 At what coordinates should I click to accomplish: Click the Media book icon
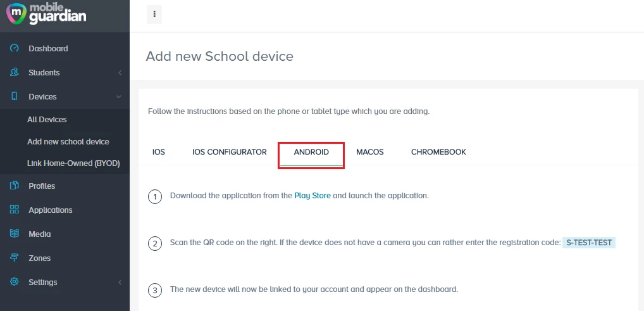point(15,234)
